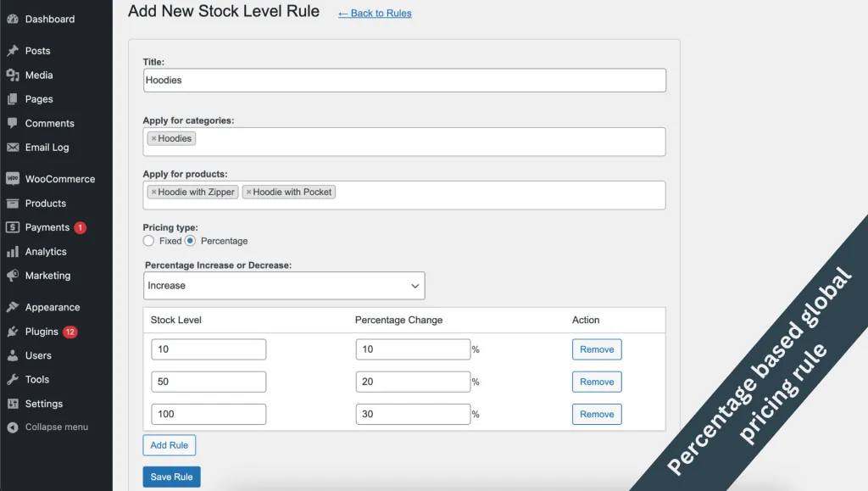Image resolution: width=868 pixels, height=491 pixels.
Task: Open the Apply for products selector
Action: click(x=492, y=194)
